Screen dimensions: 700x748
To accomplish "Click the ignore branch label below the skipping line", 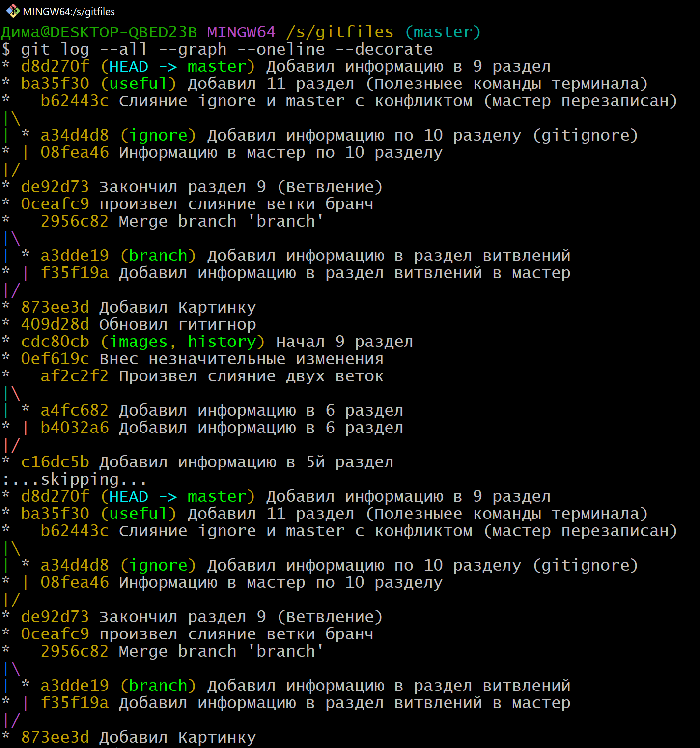I will click(158, 565).
